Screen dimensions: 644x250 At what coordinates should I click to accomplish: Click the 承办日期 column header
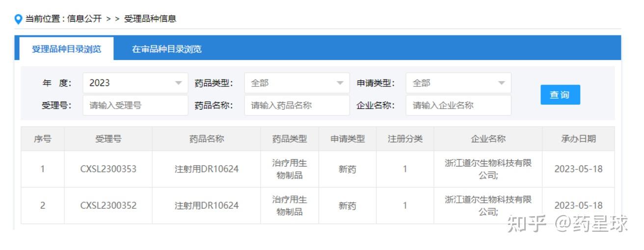coord(578,139)
